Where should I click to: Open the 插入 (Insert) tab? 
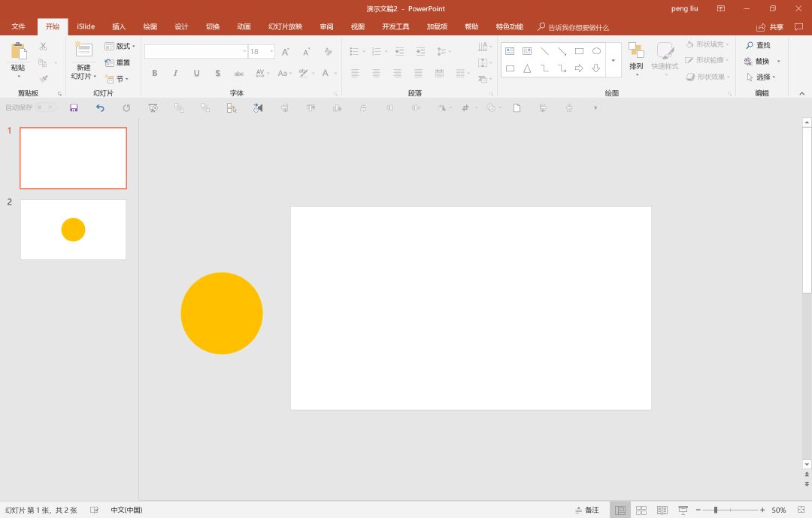click(x=119, y=26)
